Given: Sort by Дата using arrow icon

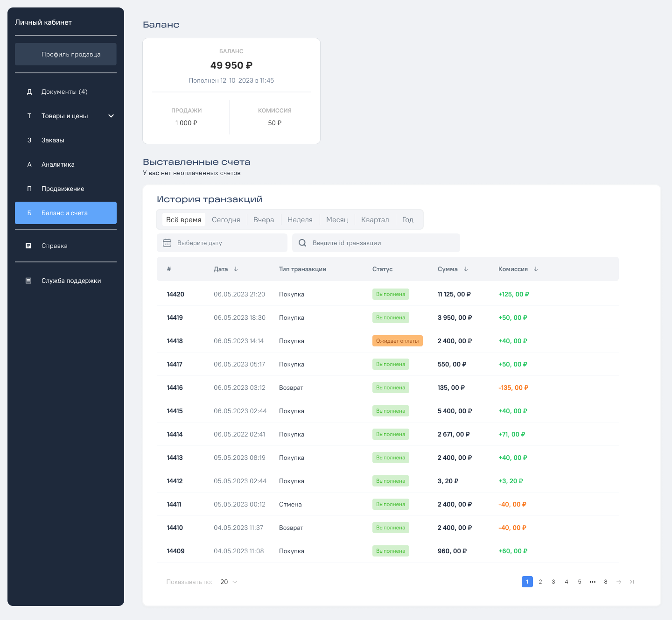Looking at the screenshot, I should pyautogui.click(x=236, y=269).
